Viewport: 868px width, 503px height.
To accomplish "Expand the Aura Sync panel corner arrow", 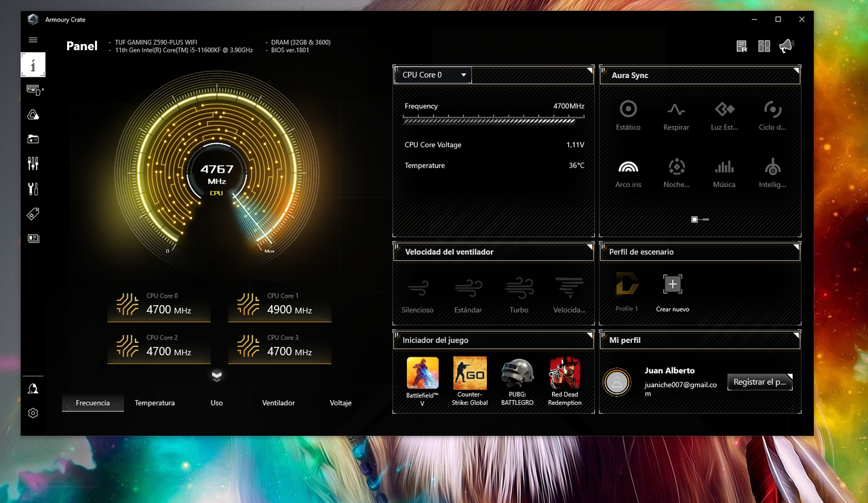I will coord(796,71).
